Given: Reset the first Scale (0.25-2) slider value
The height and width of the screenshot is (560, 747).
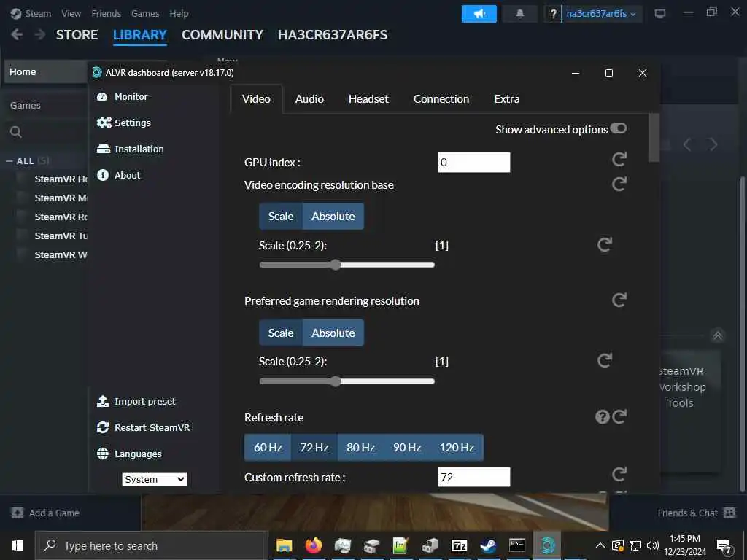Looking at the screenshot, I should tap(605, 245).
